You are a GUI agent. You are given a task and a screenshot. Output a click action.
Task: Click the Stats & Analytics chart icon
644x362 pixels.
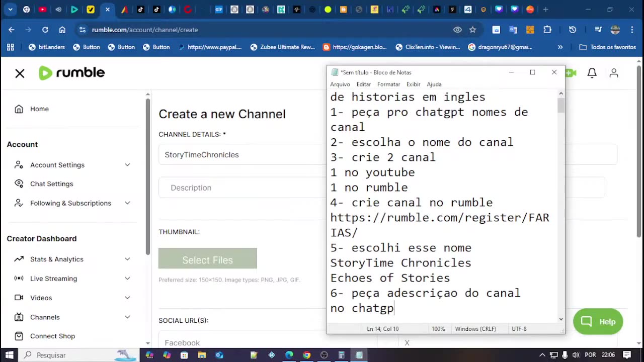tap(19, 259)
